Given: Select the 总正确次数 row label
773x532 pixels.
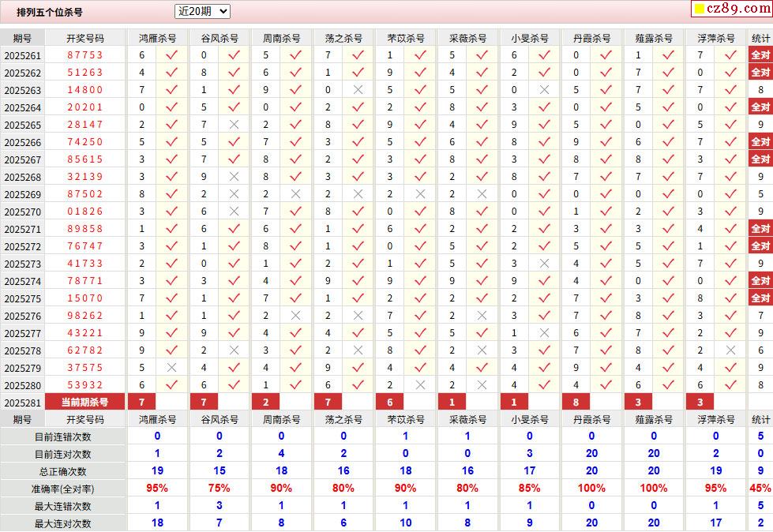Looking at the screenshot, I should coord(62,471).
